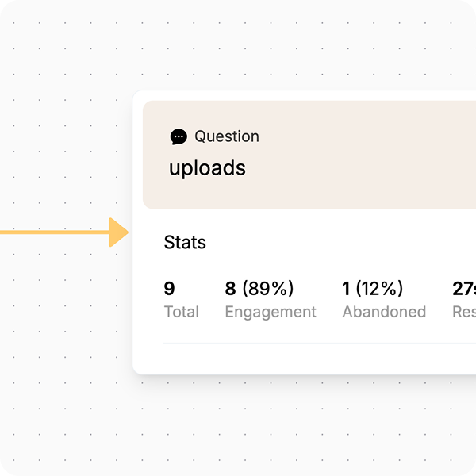
Task: Click the divider line below stats
Action: coord(320,343)
